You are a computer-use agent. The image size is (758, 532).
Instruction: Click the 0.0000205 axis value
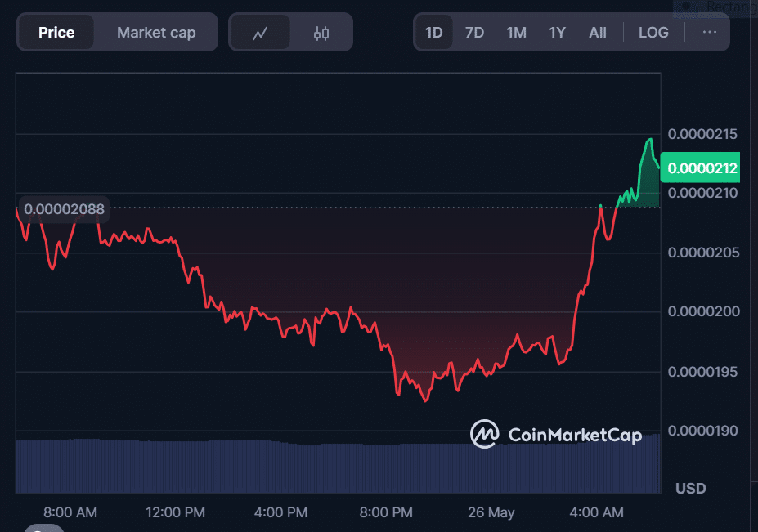click(703, 253)
